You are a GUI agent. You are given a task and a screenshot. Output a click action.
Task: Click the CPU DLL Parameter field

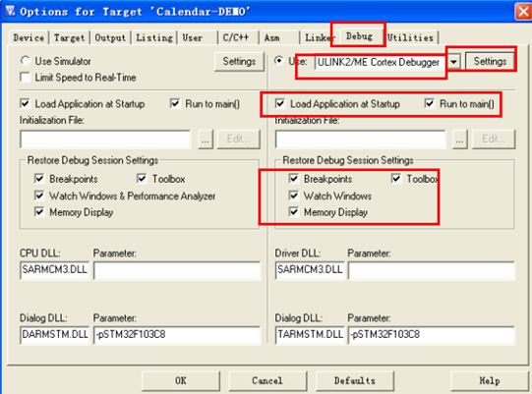[177, 270]
